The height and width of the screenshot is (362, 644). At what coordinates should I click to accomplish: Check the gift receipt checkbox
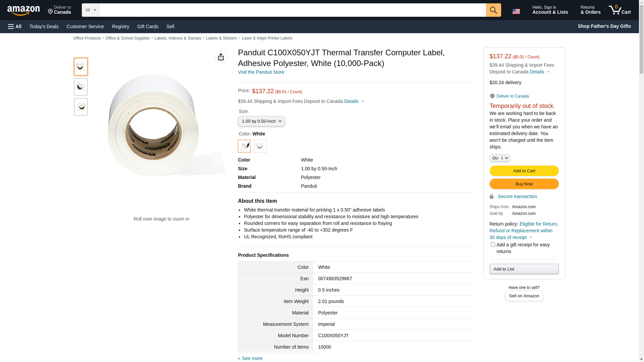pyautogui.click(x=493, y=245)
